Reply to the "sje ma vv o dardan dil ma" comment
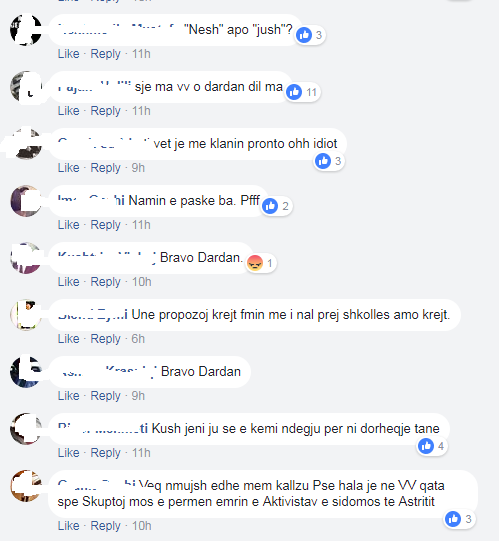499x541 pixels. click(106, 111)
